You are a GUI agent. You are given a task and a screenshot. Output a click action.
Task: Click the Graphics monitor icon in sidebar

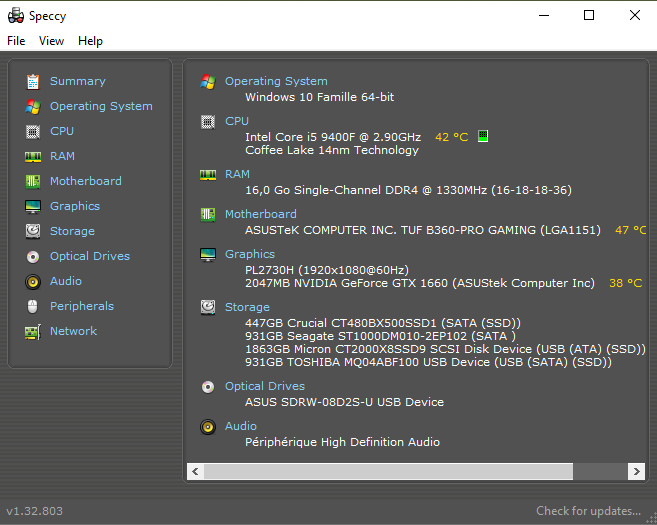pos(33,206)
